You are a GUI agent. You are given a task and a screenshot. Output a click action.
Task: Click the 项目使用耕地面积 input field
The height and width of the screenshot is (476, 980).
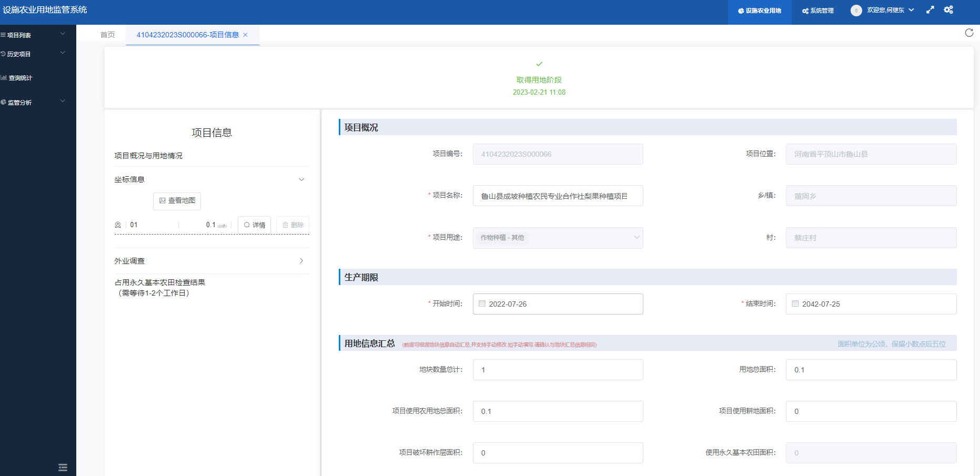point(871,411)
